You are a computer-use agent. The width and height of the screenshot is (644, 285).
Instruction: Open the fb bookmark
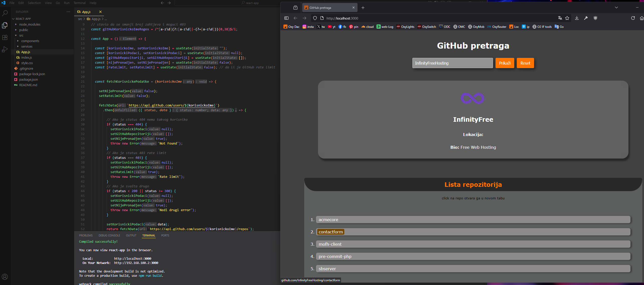click(x=342, y=27)
